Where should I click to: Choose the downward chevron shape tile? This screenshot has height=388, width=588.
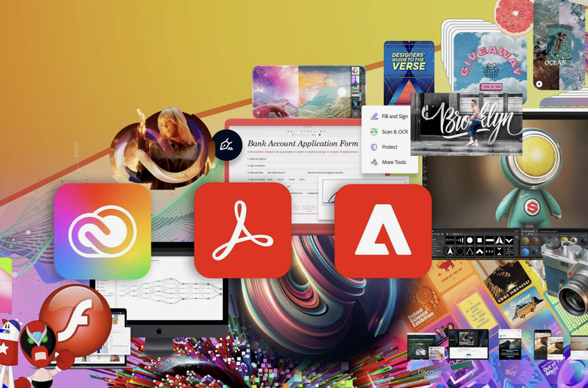tap(509, 240)
